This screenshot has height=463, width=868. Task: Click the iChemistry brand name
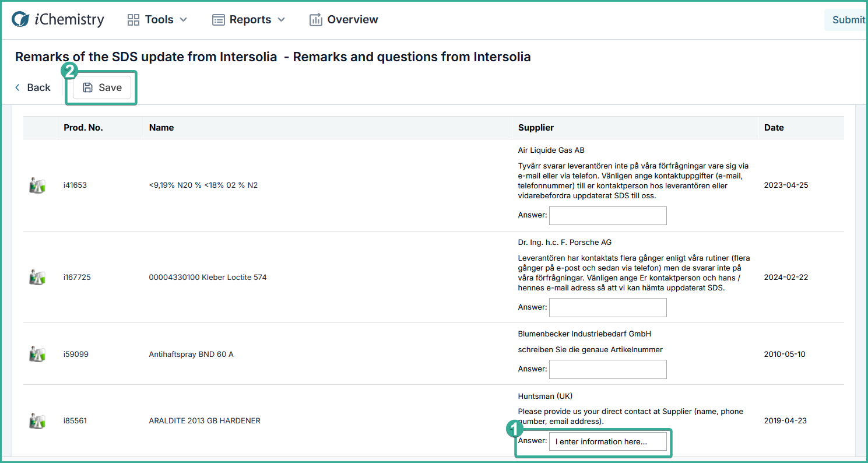(x=69, y=20)
